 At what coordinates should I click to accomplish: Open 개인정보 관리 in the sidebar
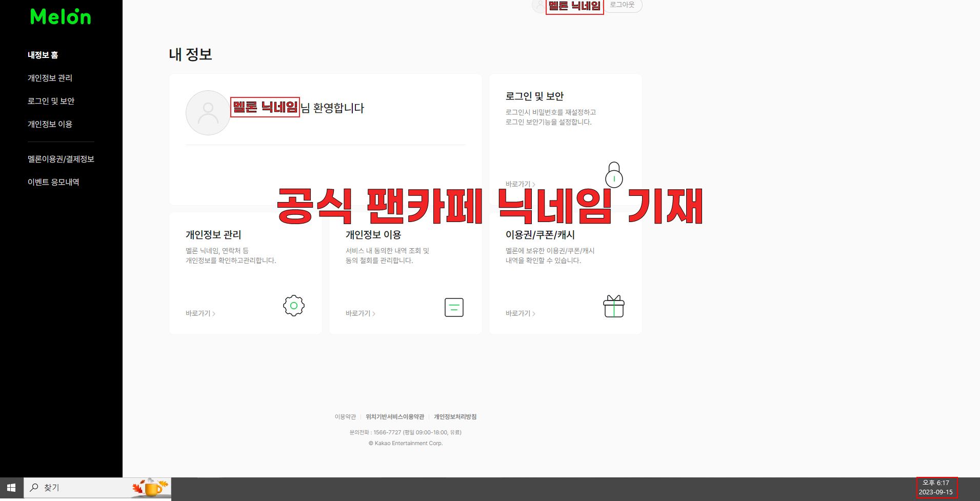[50, 78]
